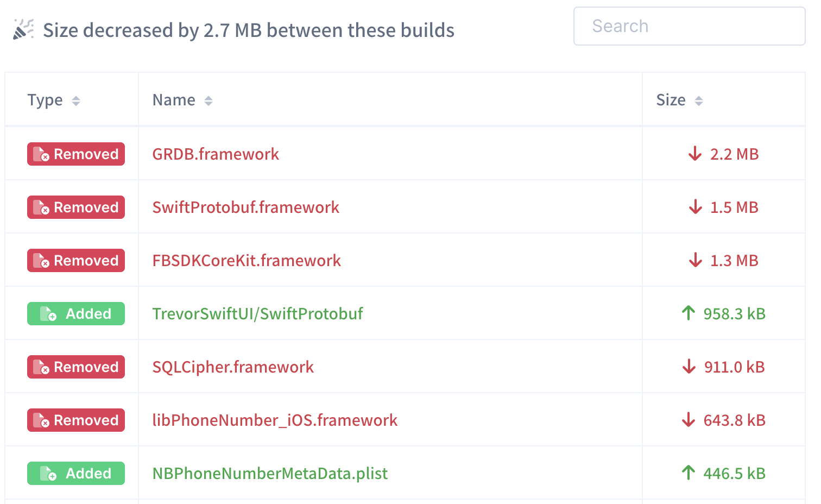Open the GRDB.framework entry
The height and width of the screenshot is (504, 821).
216,154
